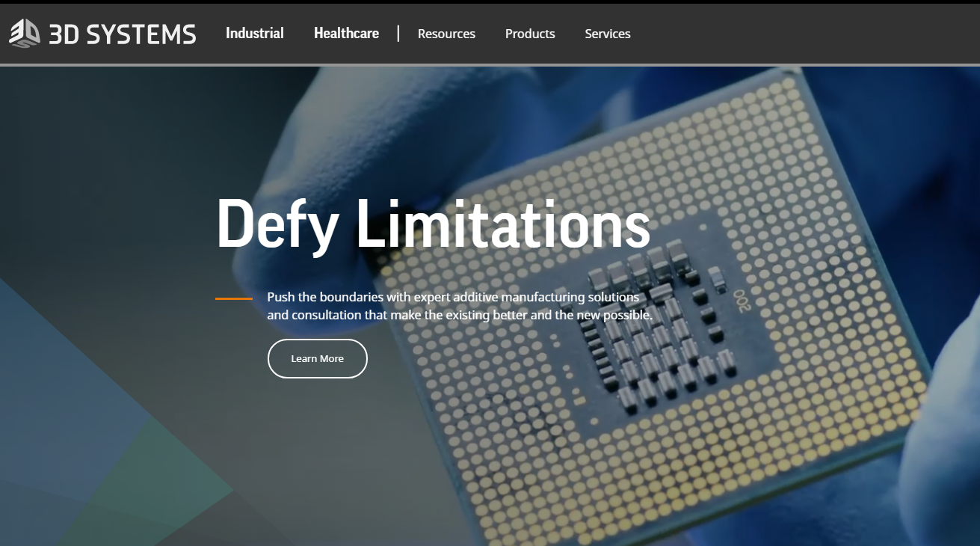Click the vertical divider after Healthcare
The width and height of the screenshot is (980, 546).
tap(398, 34)
